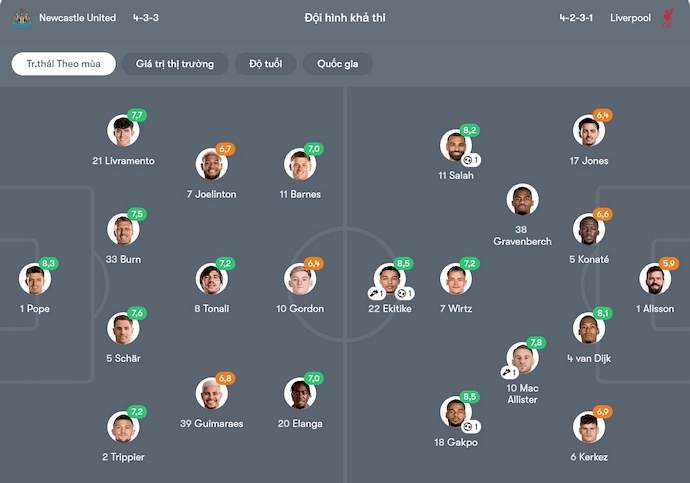
Task: Select the Tr.thái Theo mùa tab
Action: click(63, 64)
